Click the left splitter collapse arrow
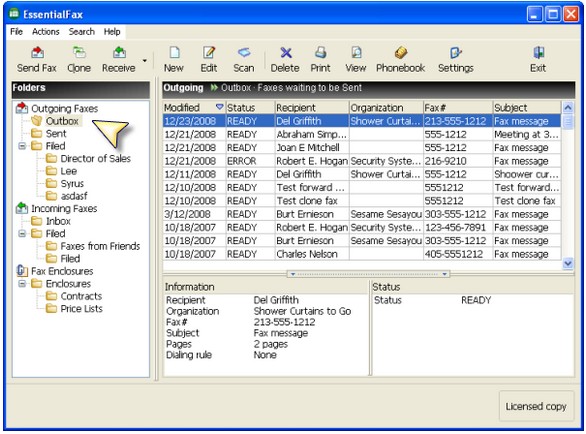 [293, 274]
